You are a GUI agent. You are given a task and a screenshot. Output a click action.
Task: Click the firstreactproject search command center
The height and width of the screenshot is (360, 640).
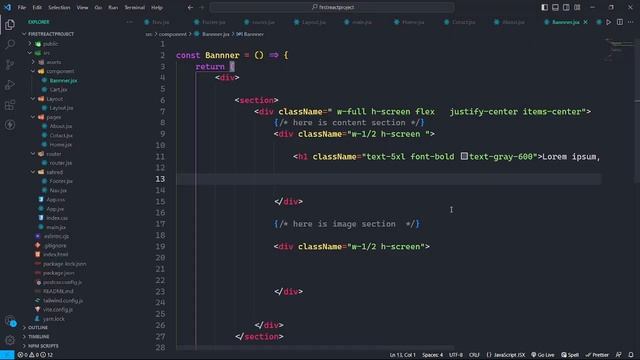pyautogui.click(x=332, y=7)
